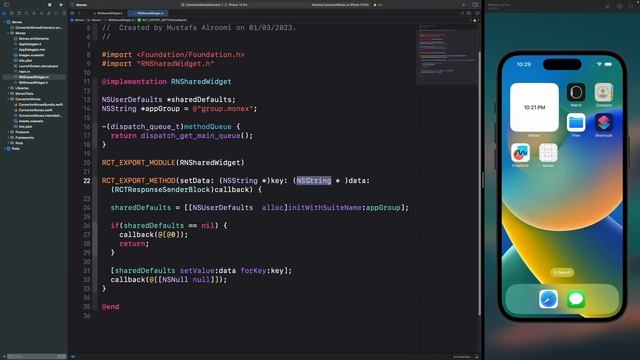The height and width of the screenshot is (360, 640).
Task: Collapse the Monex project root
Action: 4,22
